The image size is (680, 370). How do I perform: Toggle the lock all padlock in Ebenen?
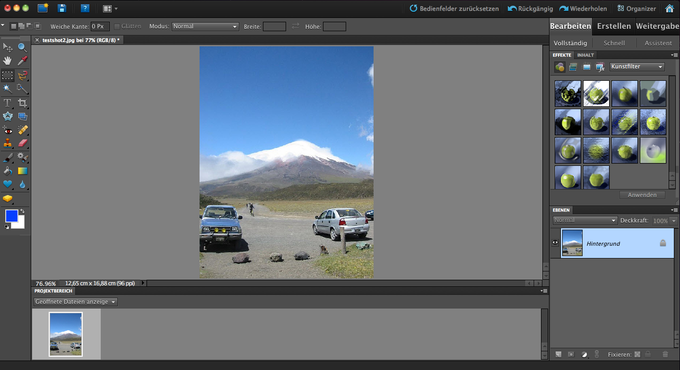(x=647, y=354)
